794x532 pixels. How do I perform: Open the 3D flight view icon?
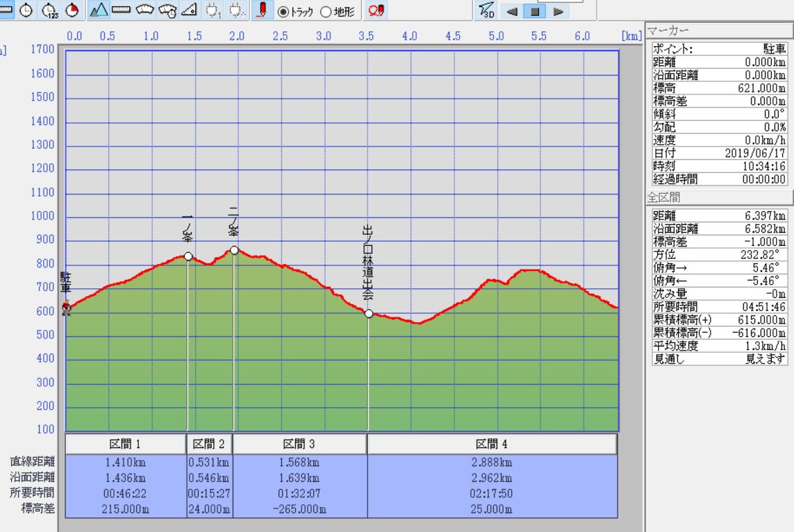(486, 10)
